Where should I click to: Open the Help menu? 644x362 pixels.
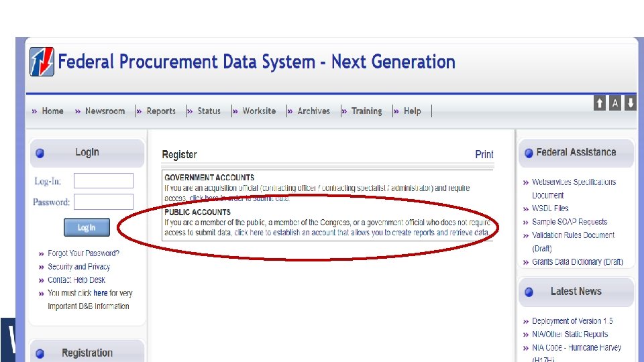click(413, 111)
